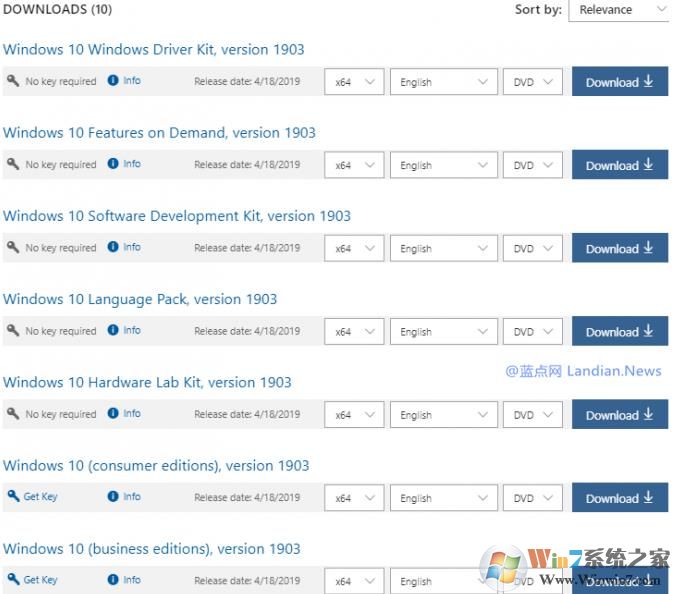Download Windows 10 consumer editions

620,497
